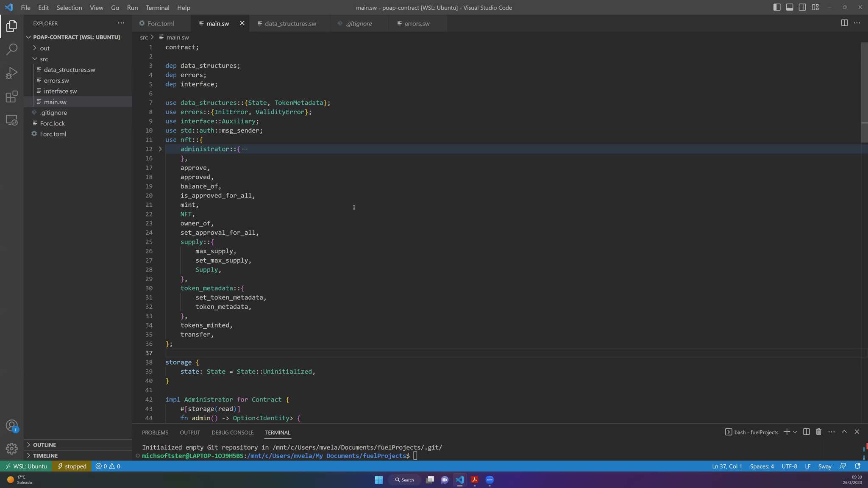Launch new terminal with plus icon
The width and height of the screenshot is (868, 488).
pyautogui.click(x=786, y=432)
